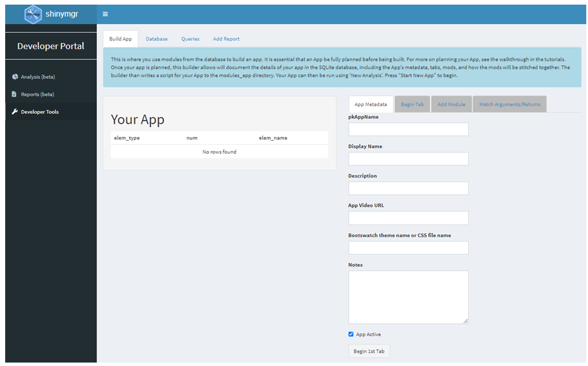Open the Begin Tab panel
Viewport: 588px width, 366px height.
(412, 104)
